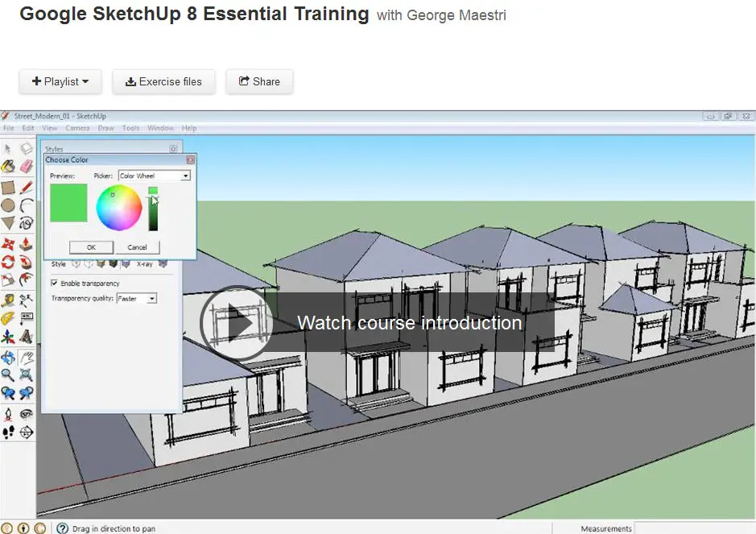Activate the Paint Bucket tool
The width and height of the screenshot is (756, 534).
[8, 167]
